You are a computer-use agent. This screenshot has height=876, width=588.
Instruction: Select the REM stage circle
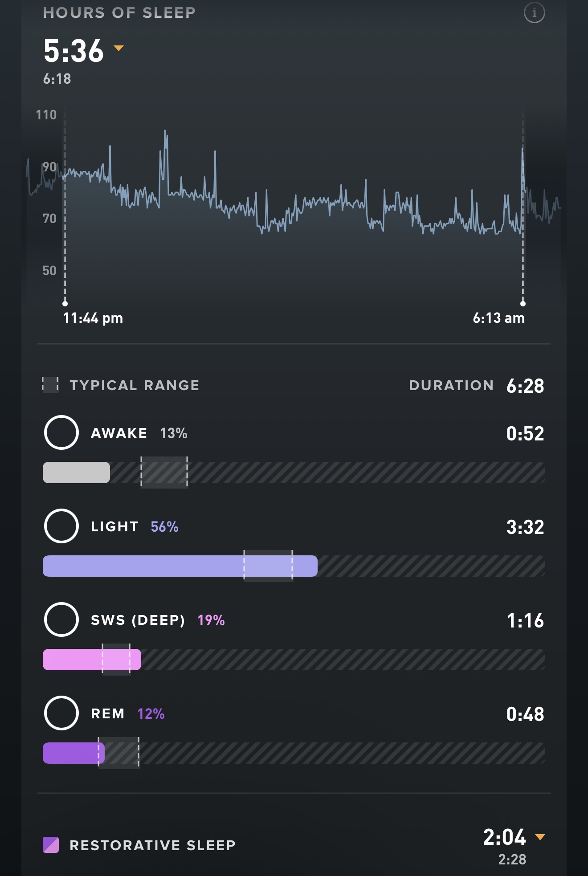(61, 713)
